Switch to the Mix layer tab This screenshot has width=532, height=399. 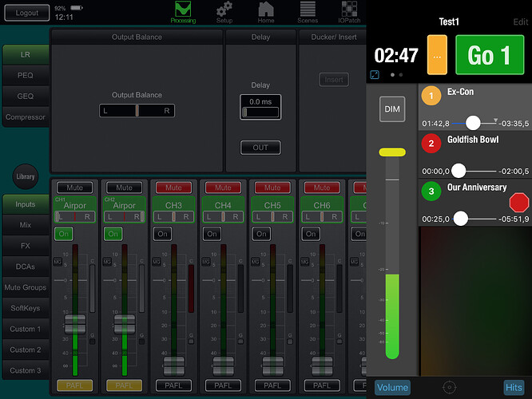click(26, 225)
